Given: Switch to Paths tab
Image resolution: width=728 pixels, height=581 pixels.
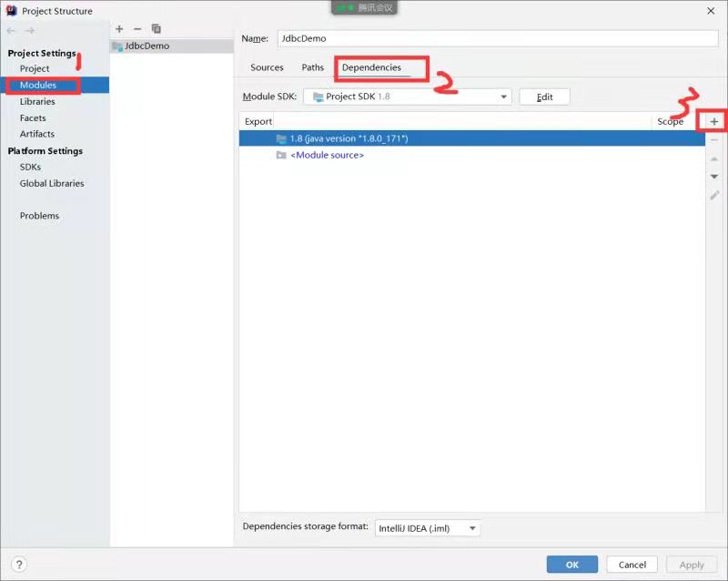Looking at the screenshot, I should click(312, 67).
